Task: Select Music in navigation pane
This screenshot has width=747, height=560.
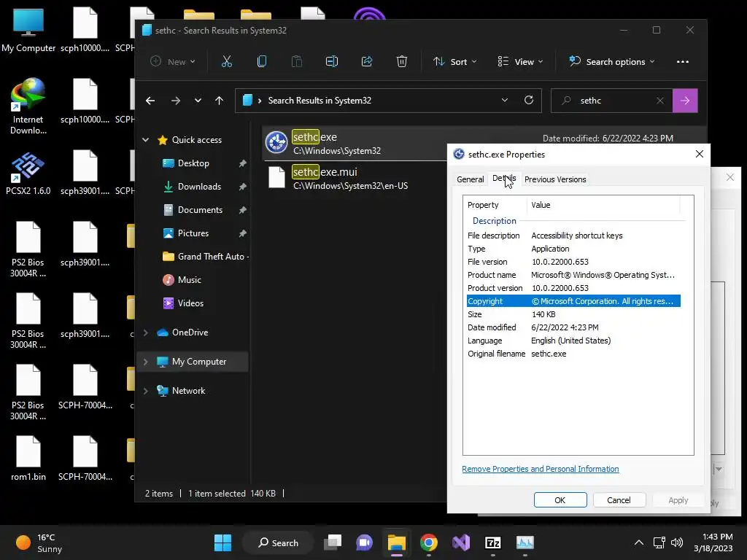Action: 189,280
